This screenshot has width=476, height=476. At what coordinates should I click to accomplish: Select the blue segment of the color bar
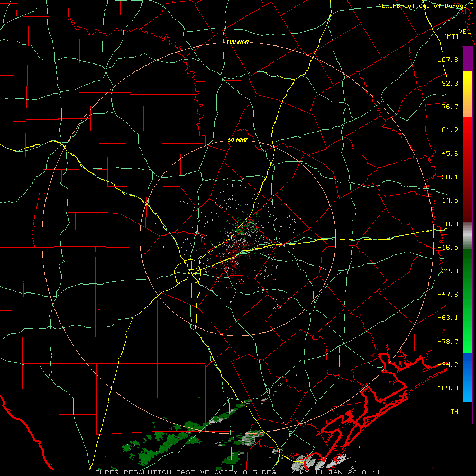[x=467, y=377]
